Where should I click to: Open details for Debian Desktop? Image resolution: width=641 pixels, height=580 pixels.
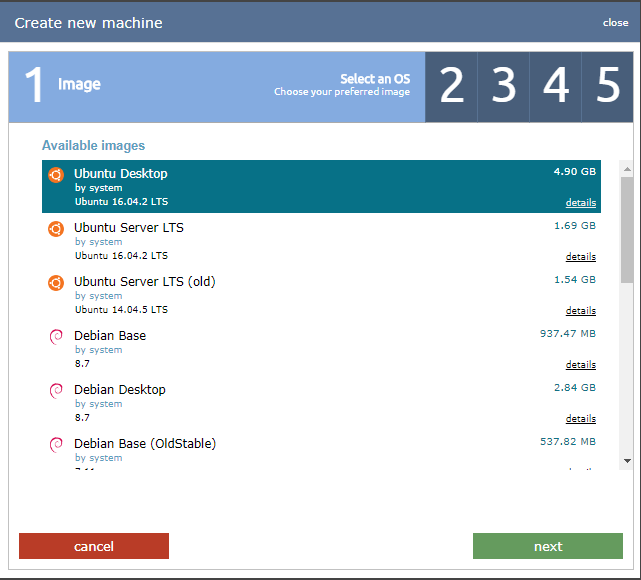pos(580,419)
